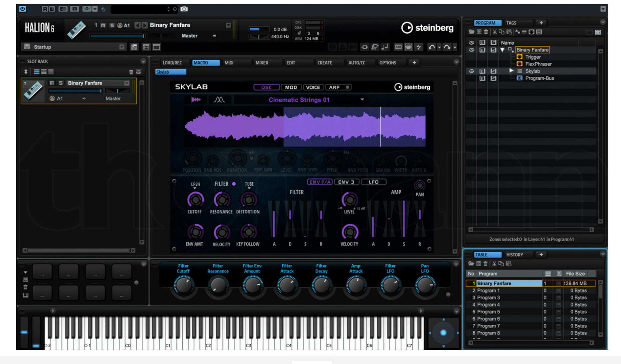Viewport: 621px width, 364px height.
Task: Open the Cinematic Strings 01 sample dropdown
Action: coord(362,99)
